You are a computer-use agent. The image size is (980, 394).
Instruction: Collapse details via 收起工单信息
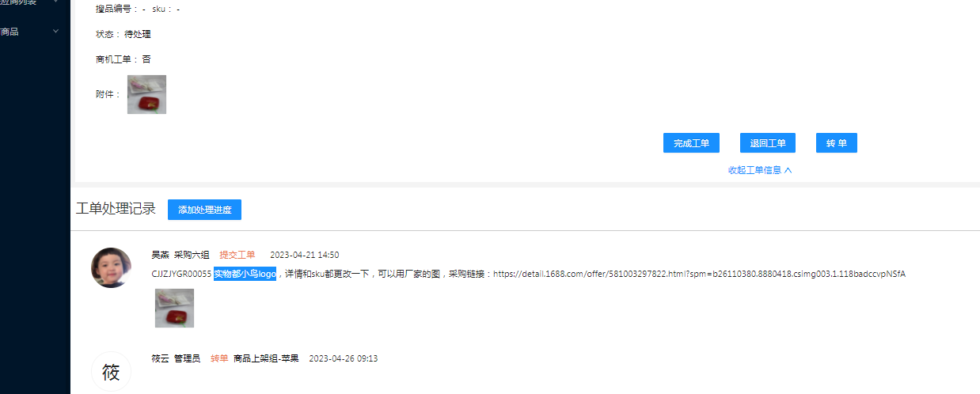click(x=760, y=169)
